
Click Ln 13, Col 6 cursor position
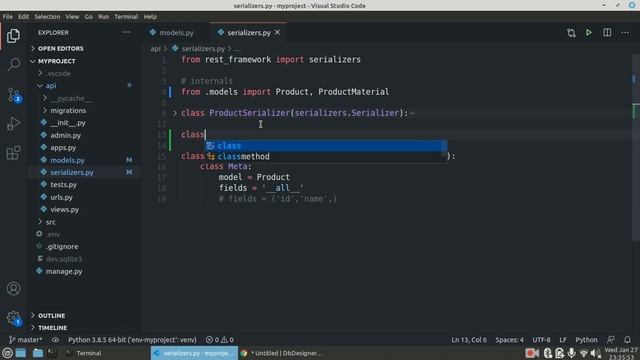(469, 340)
